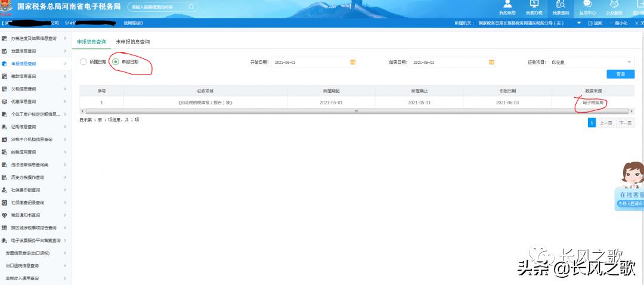Expand 优惠信息查询 chevron

click(x=65, y=101)
